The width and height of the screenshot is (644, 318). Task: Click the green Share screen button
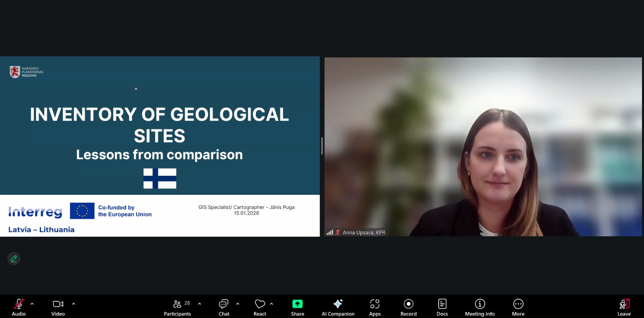click(297, 307)
